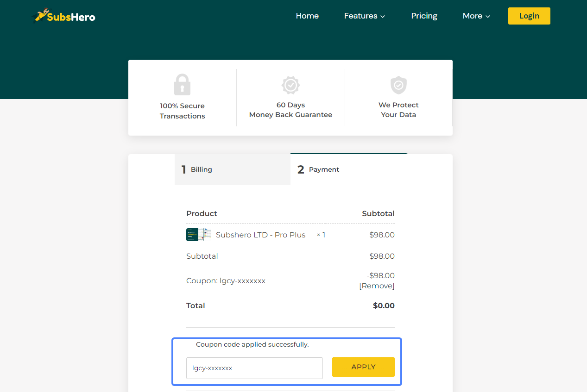
Task: Open the Home page link
Action: (307, 16)
